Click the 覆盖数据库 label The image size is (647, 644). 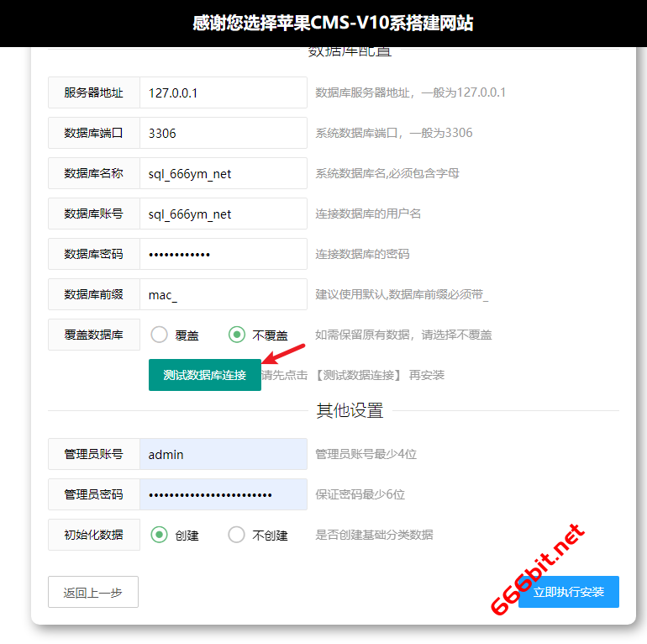coord(93,335)
